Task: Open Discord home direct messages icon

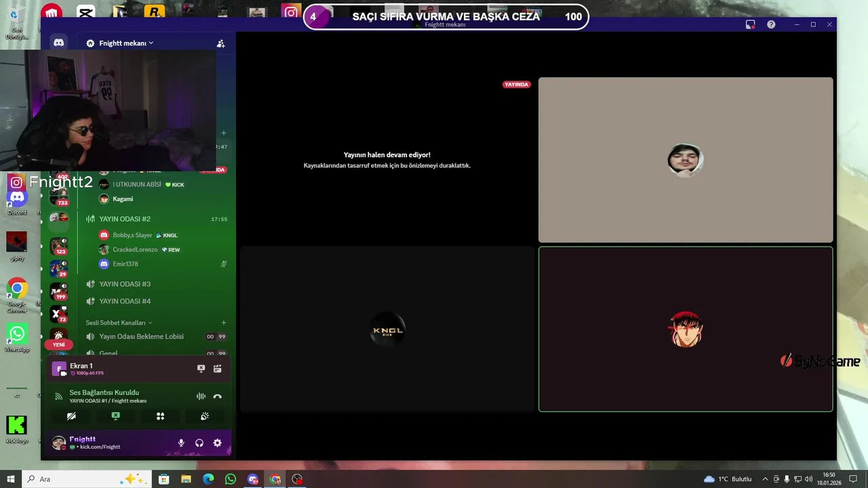Action: tap(59, 43)
